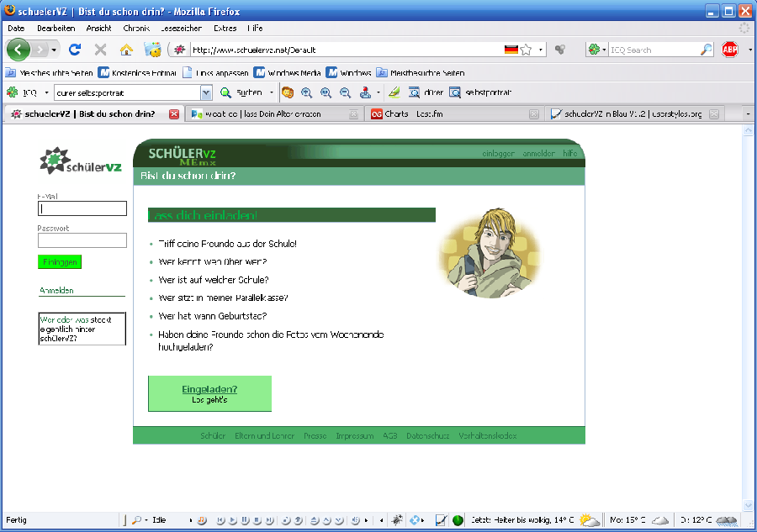757x532 pixels.
Task: Click the spider icon in the status bar
Action: point(397,520)
